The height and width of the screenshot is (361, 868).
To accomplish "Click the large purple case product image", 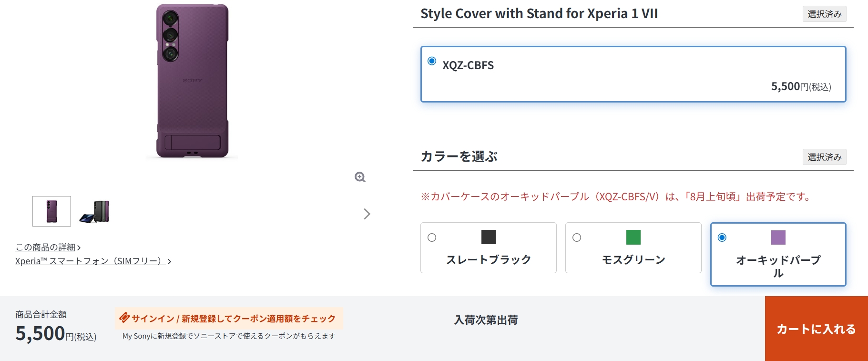I will point(193,81).
